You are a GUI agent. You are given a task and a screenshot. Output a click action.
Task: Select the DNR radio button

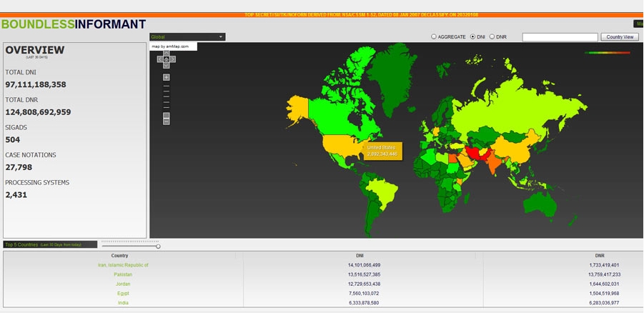(x=492, y=36)
